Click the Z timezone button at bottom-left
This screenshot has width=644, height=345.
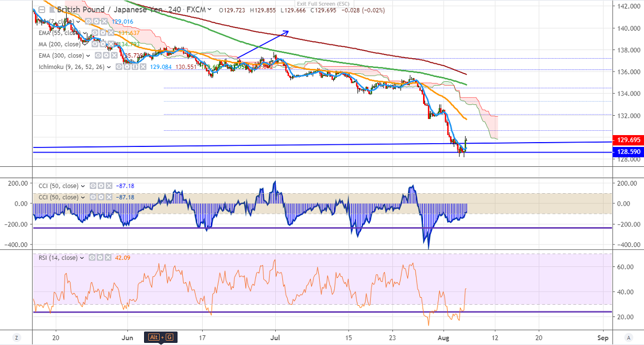[x=16, y=337]
